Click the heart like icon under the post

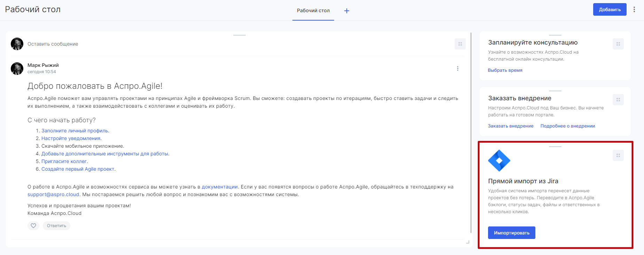(x=33, y=226)
